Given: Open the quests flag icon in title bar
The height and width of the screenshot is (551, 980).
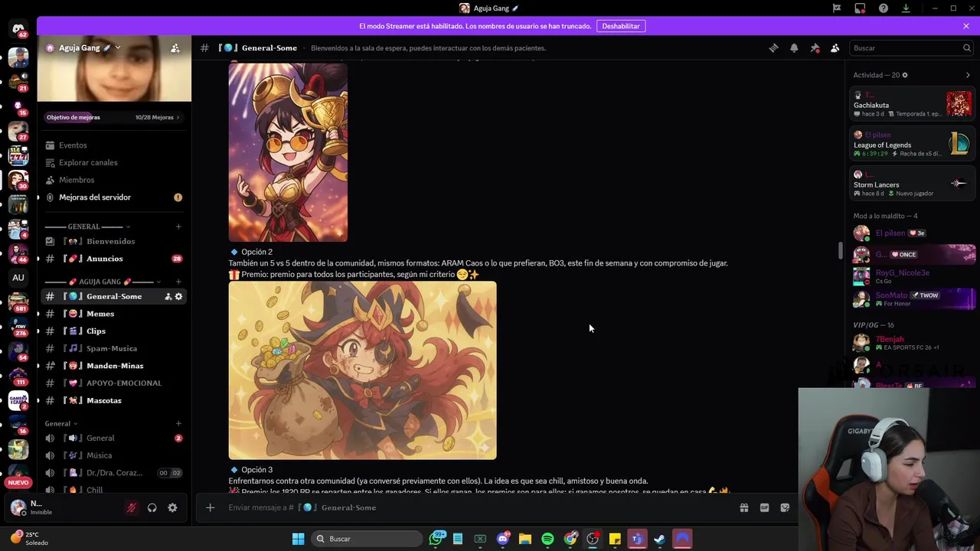Looking at the screenshot, I should point(837,8).
